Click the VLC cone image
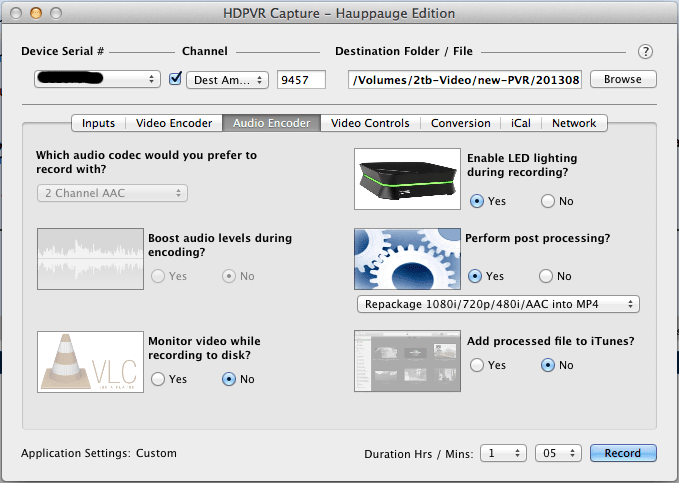Screen dimensions: 679x483 [90, 362]
